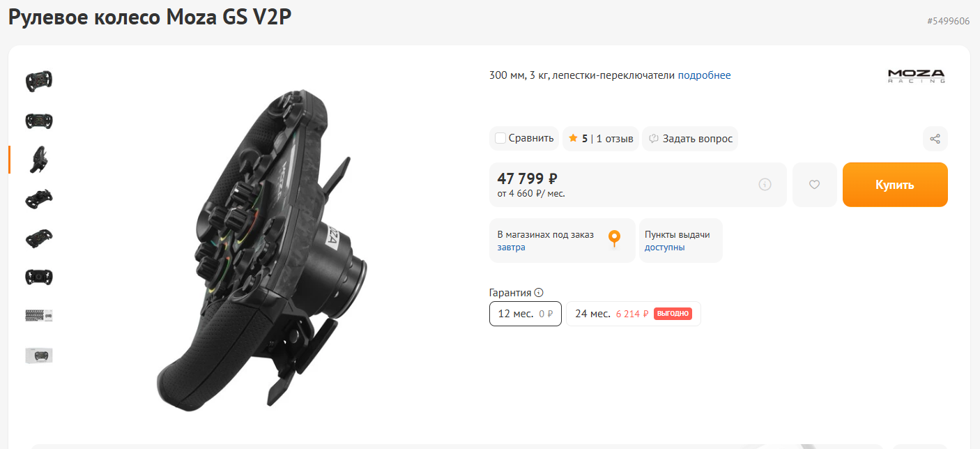Select 12 мес. warranty option
Screen dimensions: 980x449
click(x=526, y=314)
